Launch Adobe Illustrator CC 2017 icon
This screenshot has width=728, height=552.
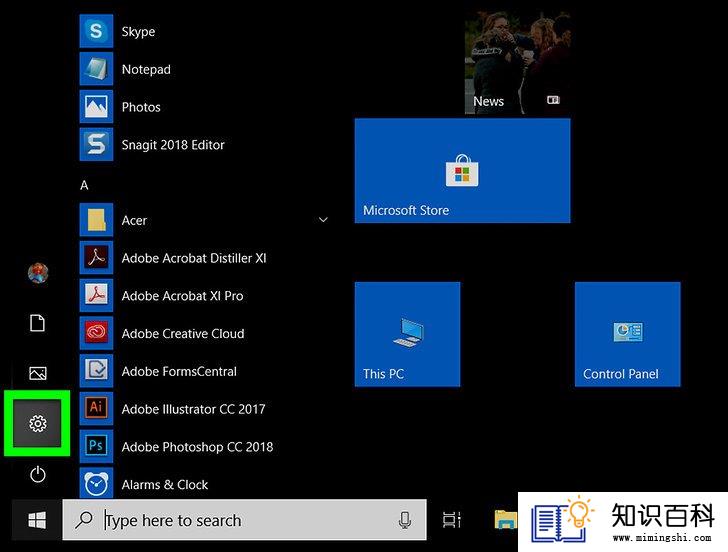96,409
